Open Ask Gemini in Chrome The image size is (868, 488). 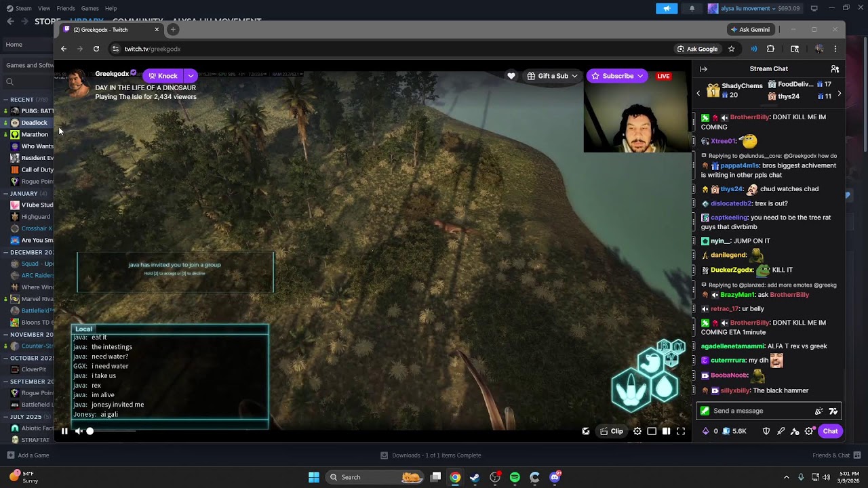(x=750, y=30)
